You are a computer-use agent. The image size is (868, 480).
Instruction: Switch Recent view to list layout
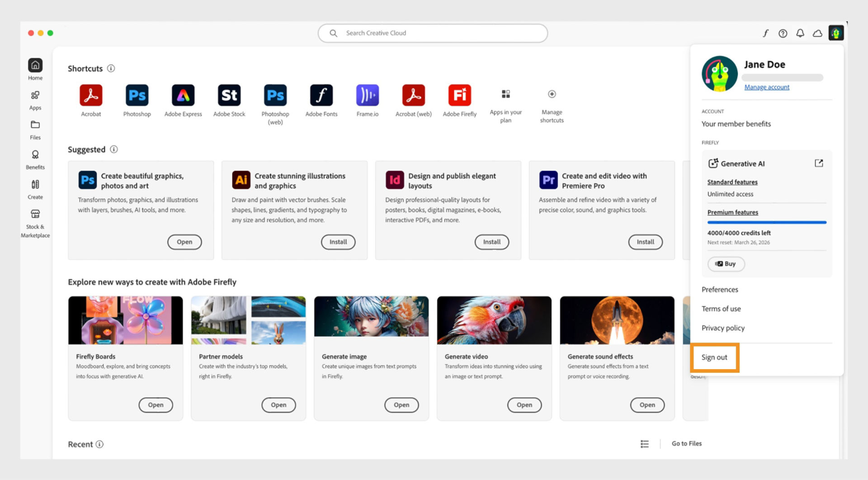644,444
